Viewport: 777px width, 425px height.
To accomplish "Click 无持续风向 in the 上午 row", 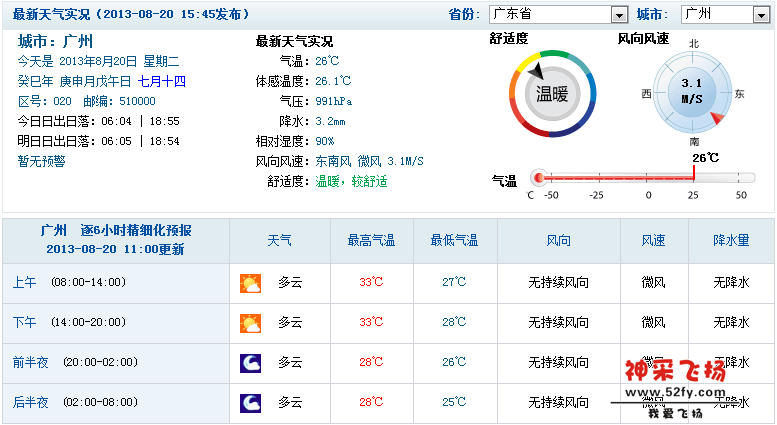I will coord(558,283).
